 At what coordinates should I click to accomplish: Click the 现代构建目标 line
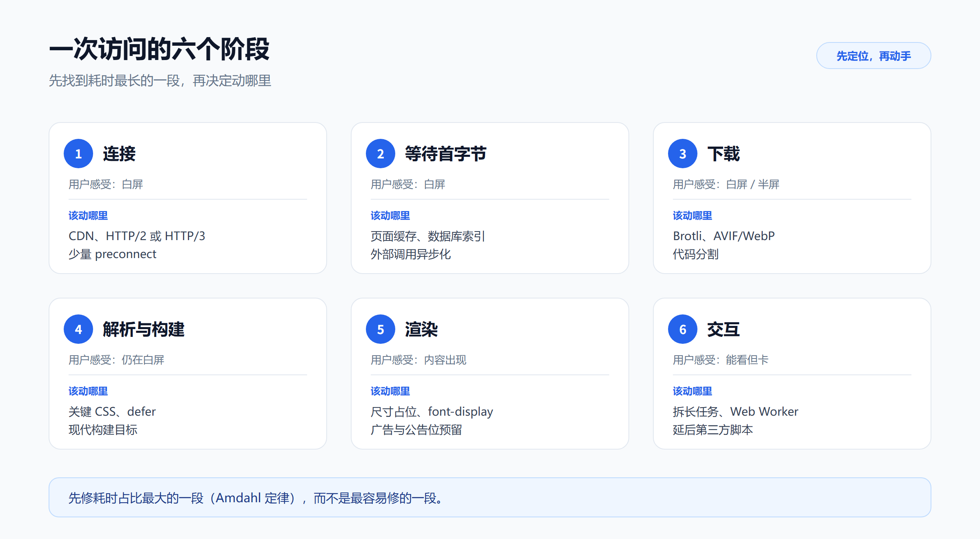103,430
